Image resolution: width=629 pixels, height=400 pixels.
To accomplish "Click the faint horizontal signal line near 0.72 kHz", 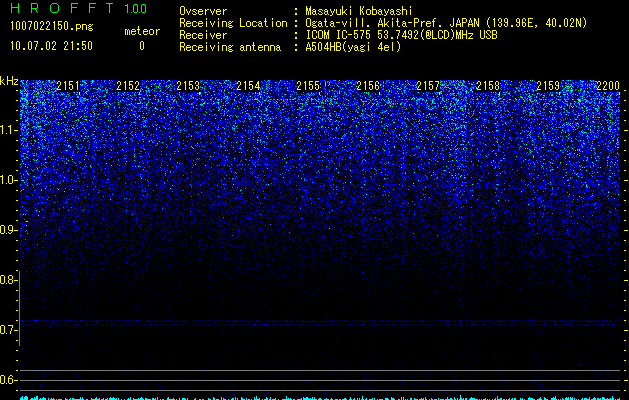I will coord(320,321).
